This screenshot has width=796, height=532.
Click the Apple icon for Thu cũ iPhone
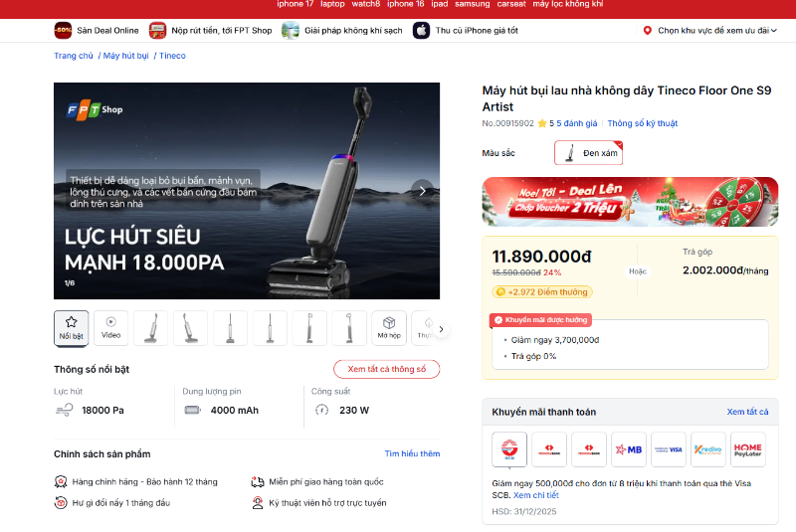coord(421,31)
